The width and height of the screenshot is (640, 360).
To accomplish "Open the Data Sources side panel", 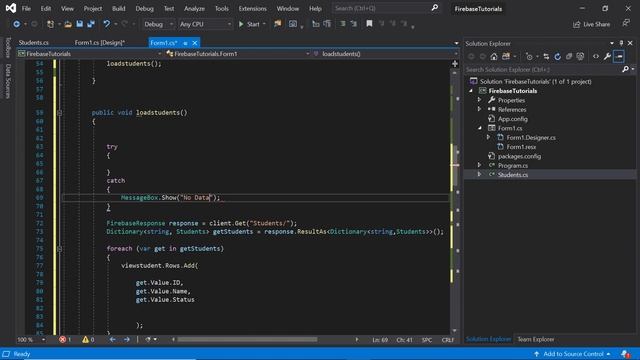I will (x=7, y=81).
